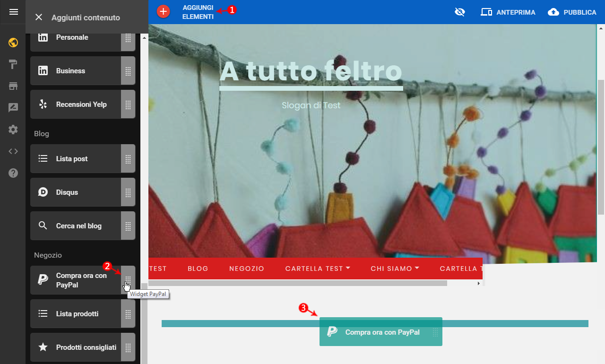This screenshot has width=605, height=364.
Task: Open the code editor icon
Action: [x=13, y=151]
